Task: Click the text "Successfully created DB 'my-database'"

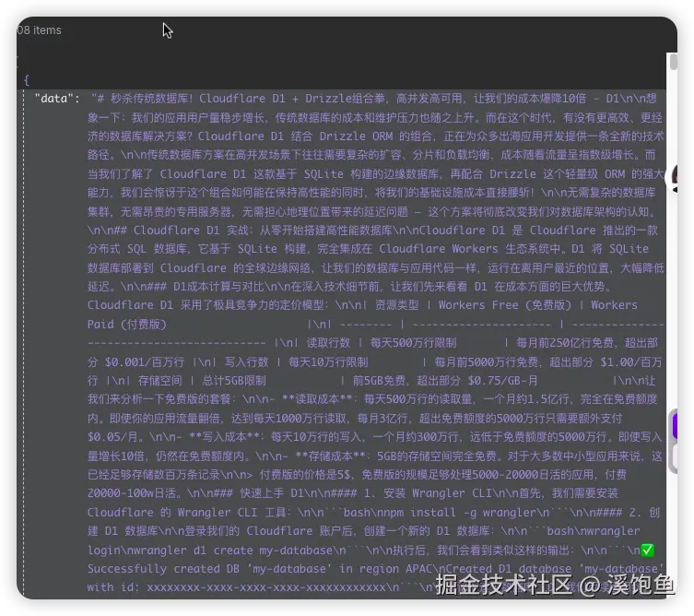Action: point(209,569)
